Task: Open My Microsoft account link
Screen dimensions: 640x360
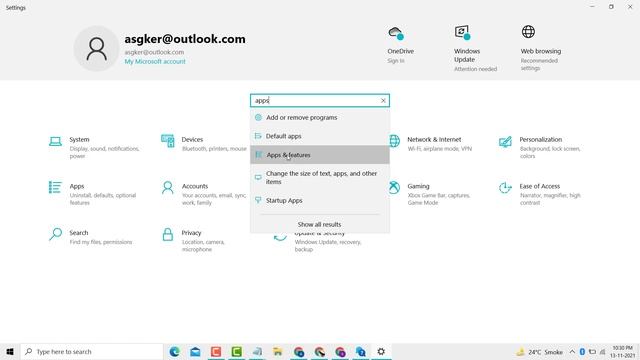Action: [155, 61]
